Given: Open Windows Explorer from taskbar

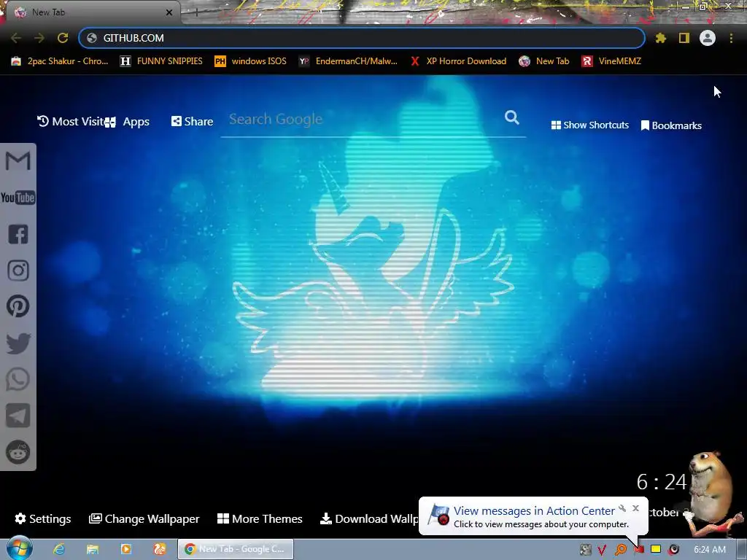Looking at the screenshot, I should coord(93,549).
